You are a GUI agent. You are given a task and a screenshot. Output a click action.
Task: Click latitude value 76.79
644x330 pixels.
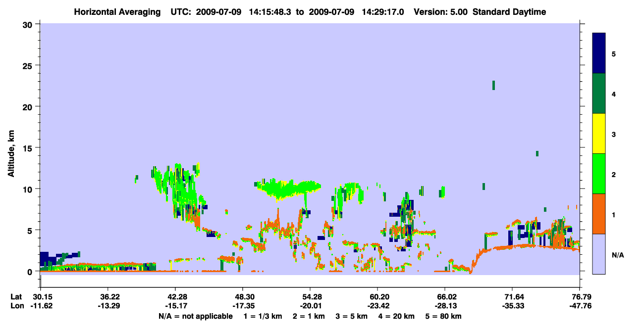(580, 297)
